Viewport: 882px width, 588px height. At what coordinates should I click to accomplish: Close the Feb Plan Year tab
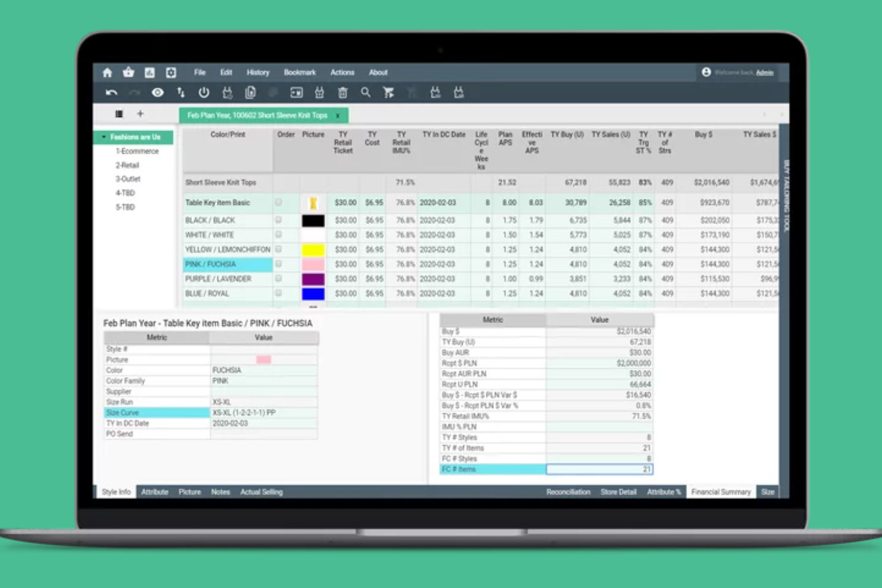pyautogui.click(x=338, y=116)
